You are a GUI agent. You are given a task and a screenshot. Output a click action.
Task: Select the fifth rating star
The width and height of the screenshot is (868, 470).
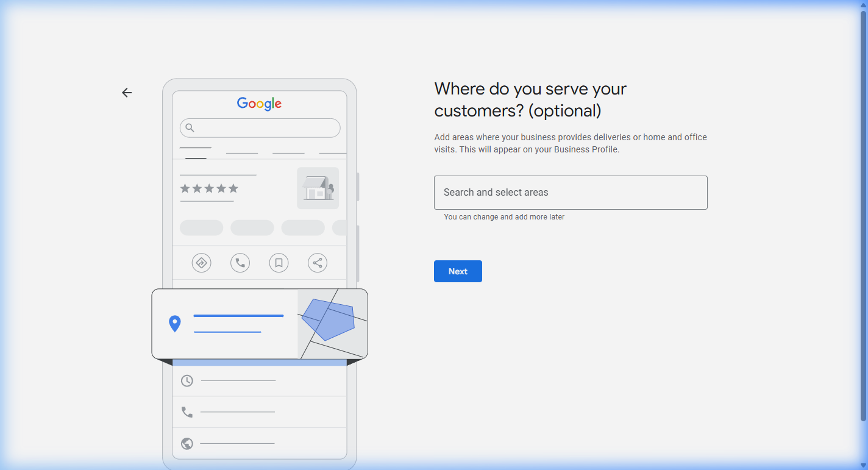(x=232, y=189)
